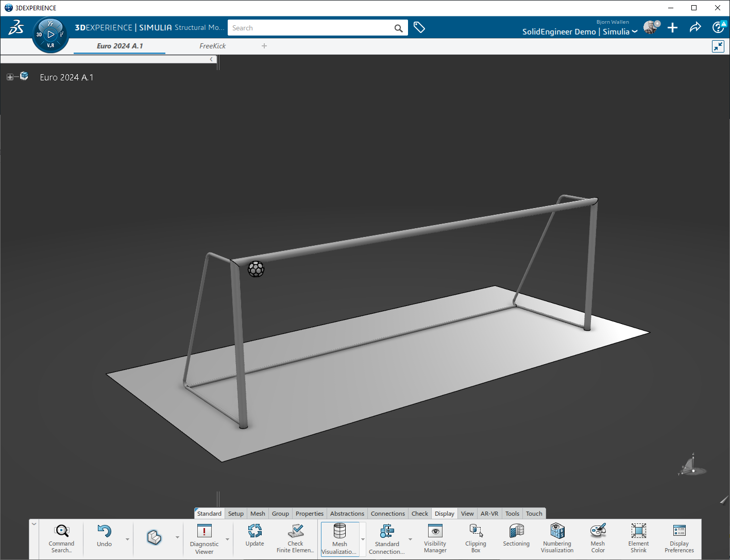Expand SolidEngineer Demo role dropdown
Viewport: 730px width, 560px height.
[635, 32]
